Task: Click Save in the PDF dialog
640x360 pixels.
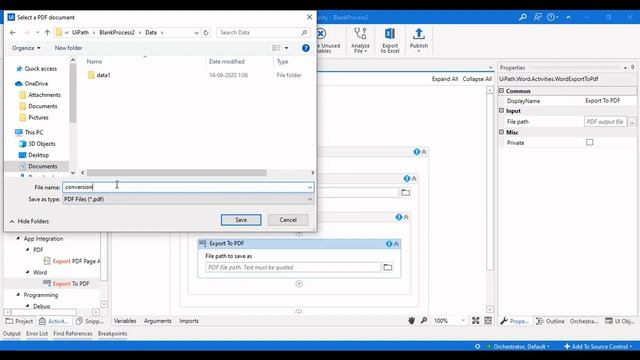Action: [x=241, y=220]
